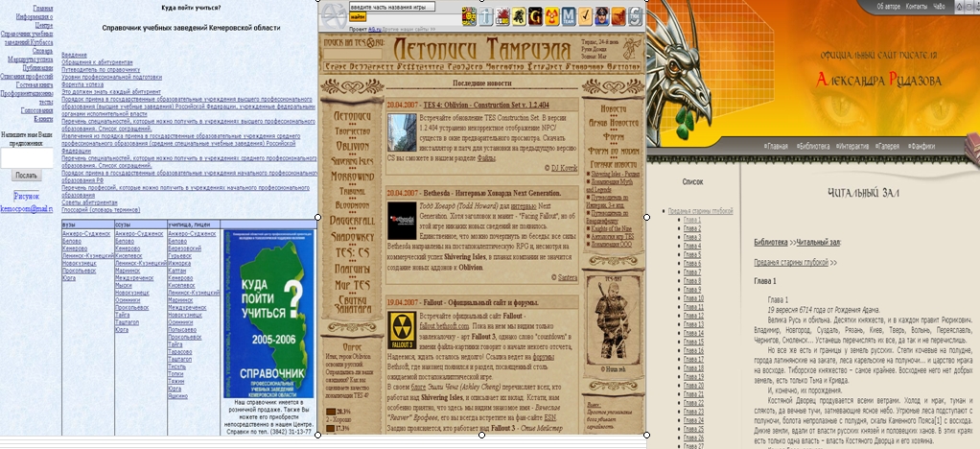Open the Construction Set news screenshot thumbnail
This screenshot has width=980, height=449.
(x=402, y=132)
